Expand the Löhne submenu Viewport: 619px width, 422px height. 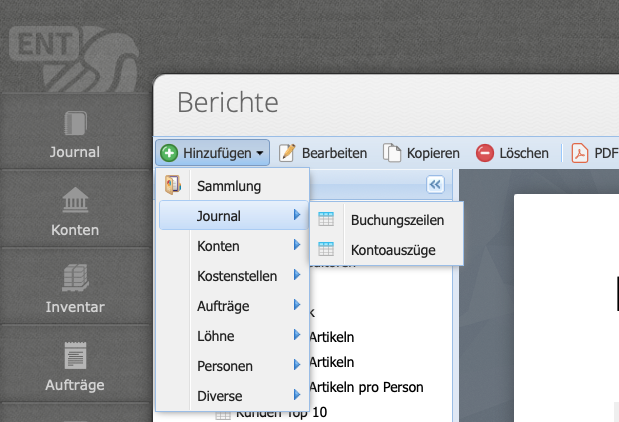point(233,336)
